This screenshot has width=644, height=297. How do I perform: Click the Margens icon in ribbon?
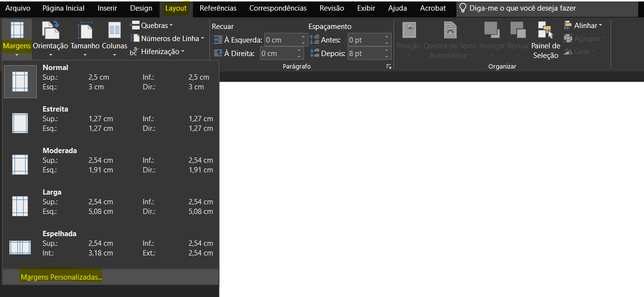click(x=17, y=31)
